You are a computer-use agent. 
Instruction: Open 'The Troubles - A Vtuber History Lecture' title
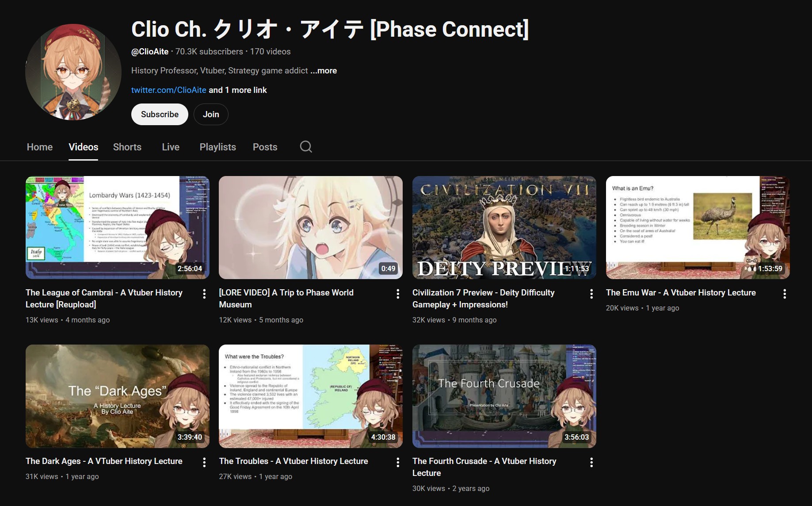pos(294,461)
